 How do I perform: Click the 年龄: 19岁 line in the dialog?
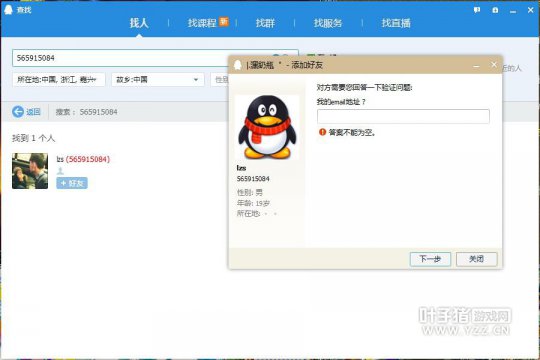tap(253, 203)
